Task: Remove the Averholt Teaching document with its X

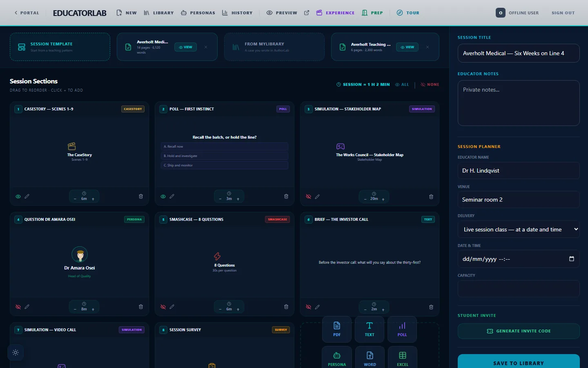Action: (428, 47)
